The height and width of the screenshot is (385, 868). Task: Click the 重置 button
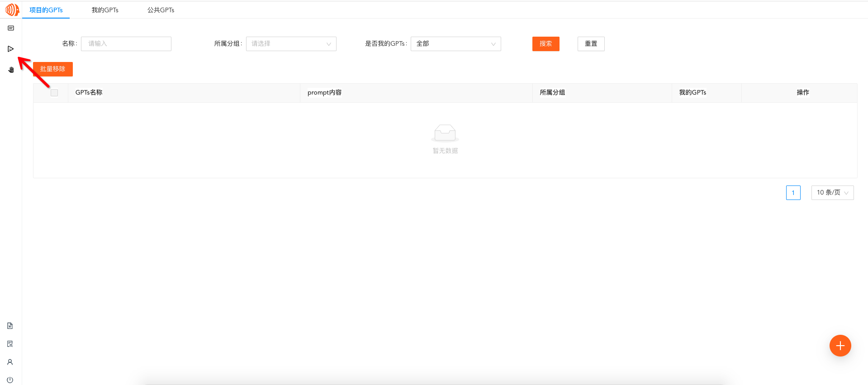click(591, 44)
